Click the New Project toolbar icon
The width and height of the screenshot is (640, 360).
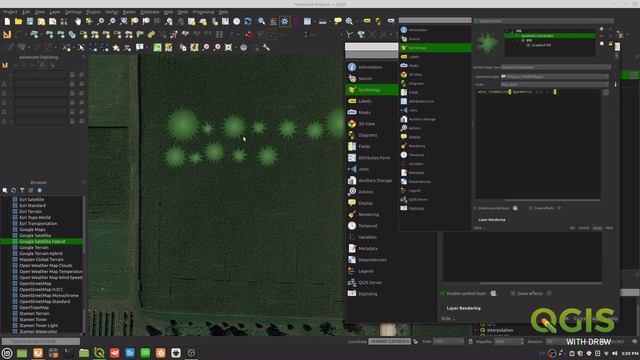(7, 21)
